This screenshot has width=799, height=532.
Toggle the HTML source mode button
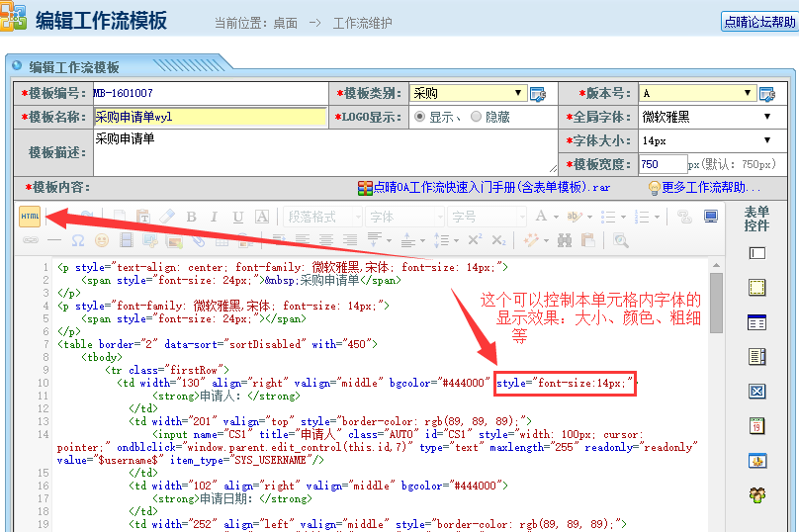coord(30,217)
